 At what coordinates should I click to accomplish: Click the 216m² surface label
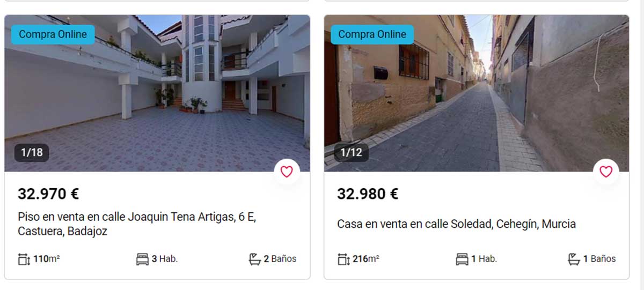pos(366,259)
